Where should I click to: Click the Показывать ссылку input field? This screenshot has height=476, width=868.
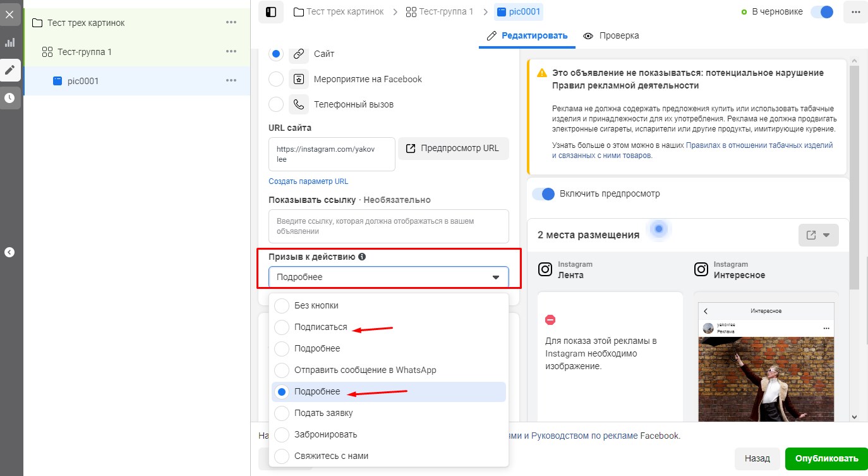(x=389, y=226)
